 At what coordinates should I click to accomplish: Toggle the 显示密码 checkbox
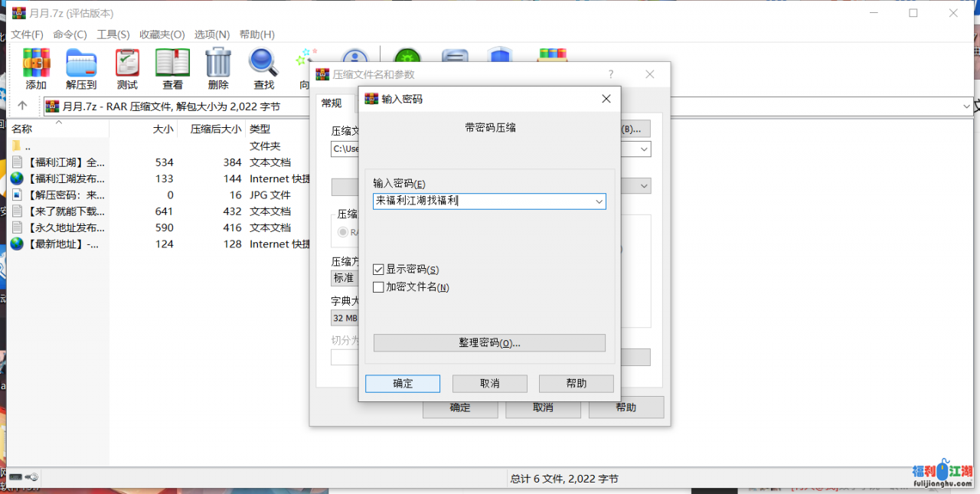pyautogui.click(x=378, y=270)
